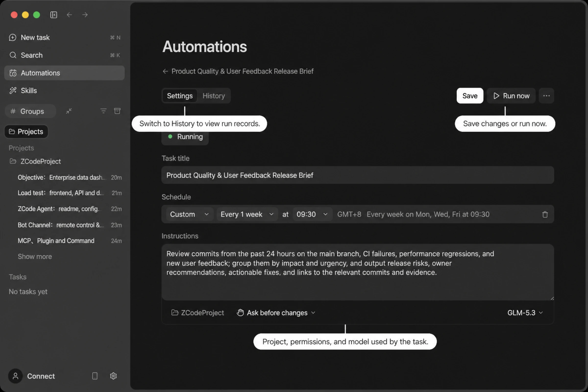Click the collapse arrows icon beside Groups

tap(69, 111)
